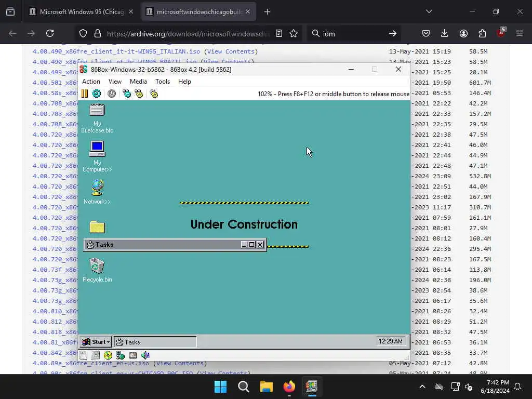
Task: Open the Media menu in 86Box
Action: click(x=138, y=82)
